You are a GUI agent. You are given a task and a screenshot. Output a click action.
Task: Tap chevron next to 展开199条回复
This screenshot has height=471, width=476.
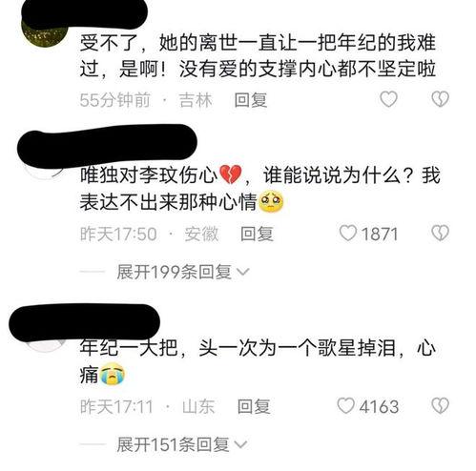coord(243,273)
